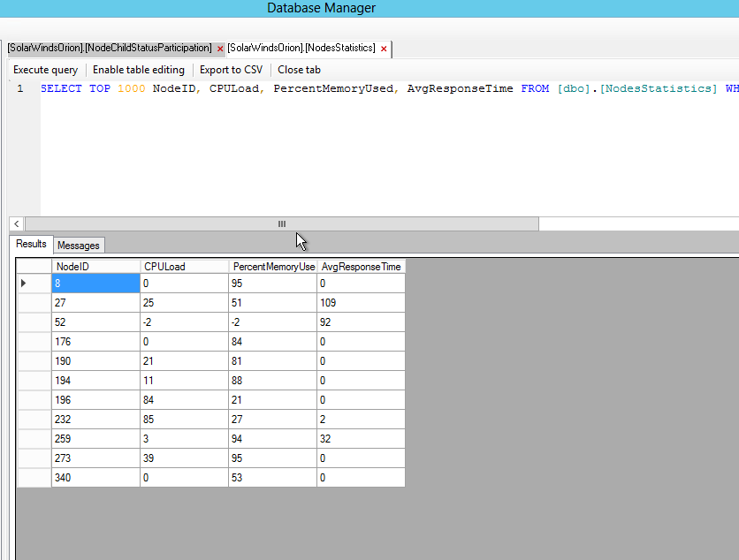Export the query results to CSV
This screenshot has height=560, width=739.
(x=231, y=70)
